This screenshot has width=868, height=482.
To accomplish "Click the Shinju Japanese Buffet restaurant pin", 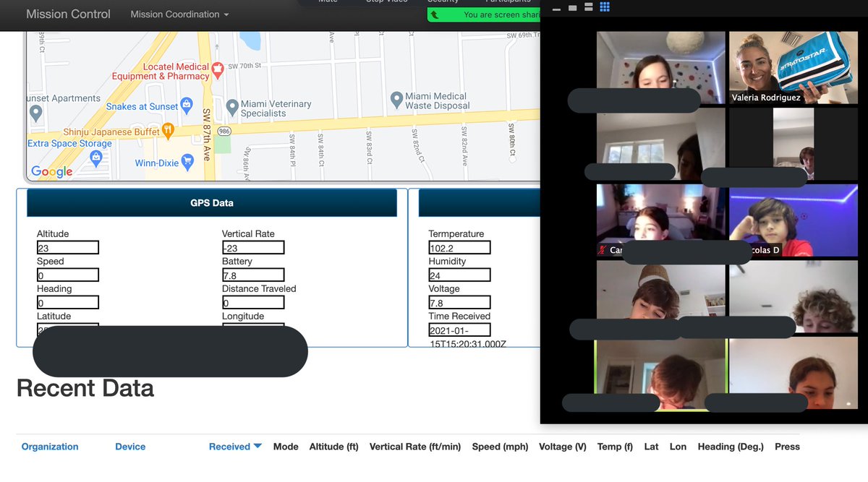I will click(169, 132).
